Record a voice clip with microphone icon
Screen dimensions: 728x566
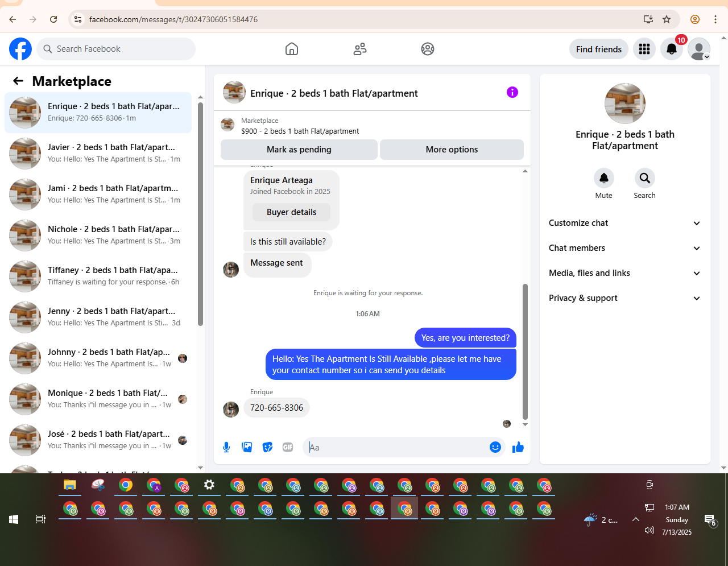point(226,447)
